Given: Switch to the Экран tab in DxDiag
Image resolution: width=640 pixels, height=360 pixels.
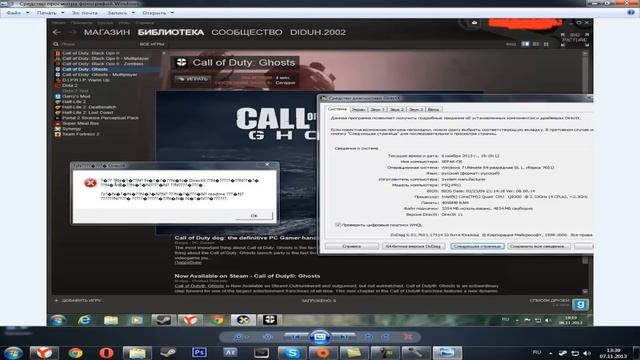Looking at the screenshot, I should coord(359,109).
